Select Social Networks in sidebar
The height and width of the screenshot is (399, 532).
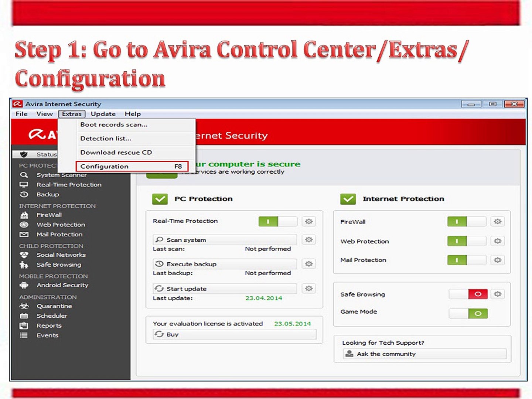61,255
